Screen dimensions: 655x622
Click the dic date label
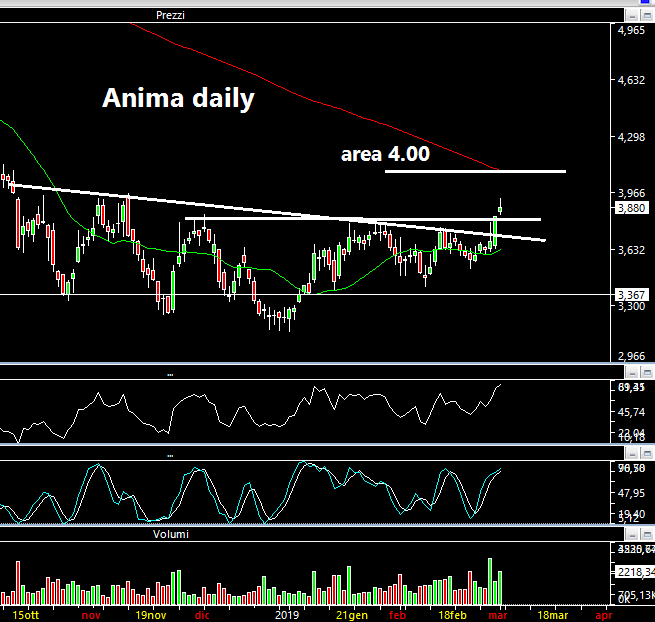(x=202, y=615)
